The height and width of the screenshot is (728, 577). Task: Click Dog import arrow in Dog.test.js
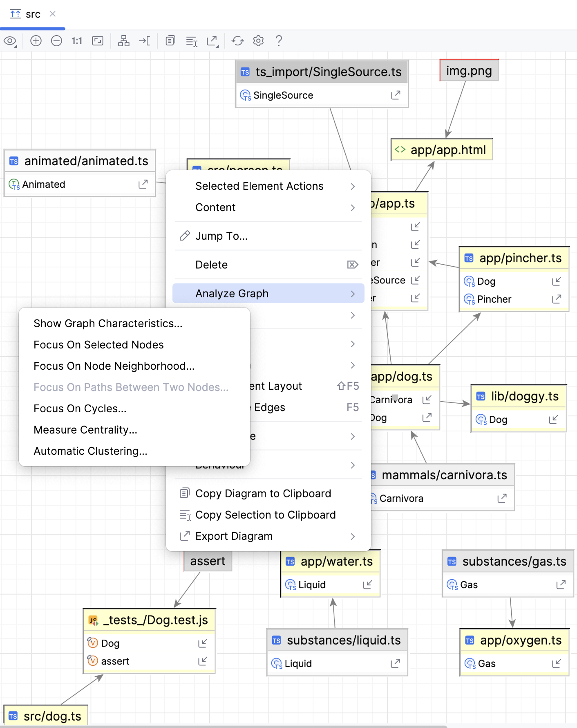203,643
